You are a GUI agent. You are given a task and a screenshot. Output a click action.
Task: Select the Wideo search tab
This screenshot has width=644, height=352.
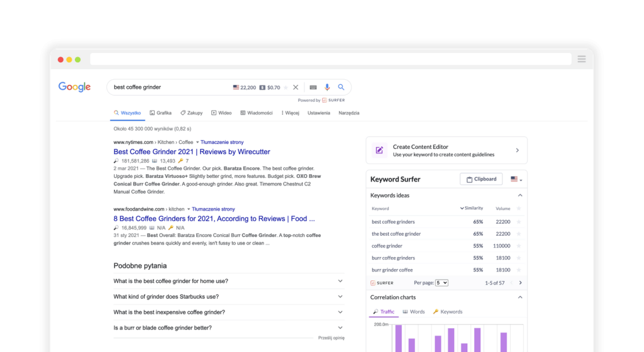221,113
